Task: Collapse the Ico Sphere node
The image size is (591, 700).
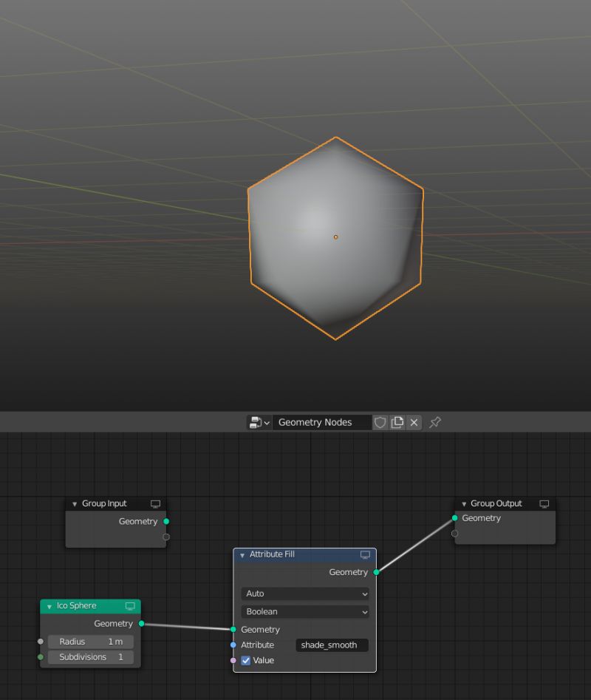Action: [x=48, y=606]
